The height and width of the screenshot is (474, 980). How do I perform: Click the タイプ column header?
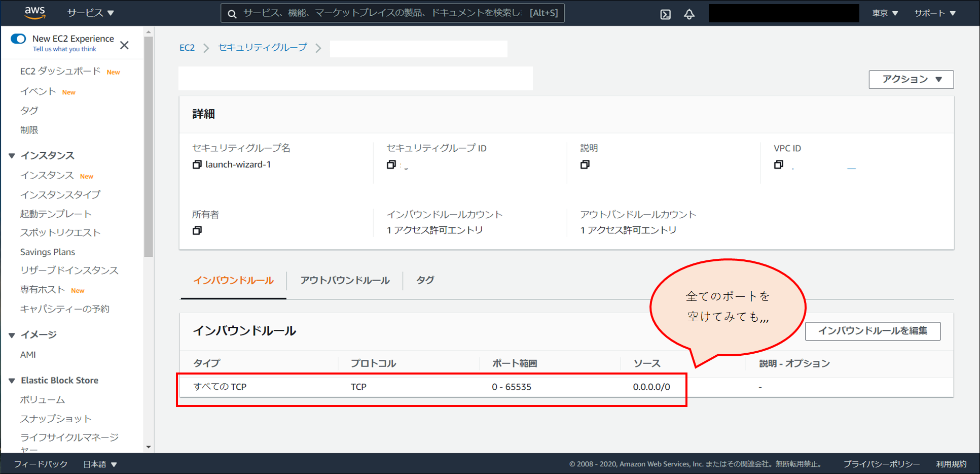[206, 363]
